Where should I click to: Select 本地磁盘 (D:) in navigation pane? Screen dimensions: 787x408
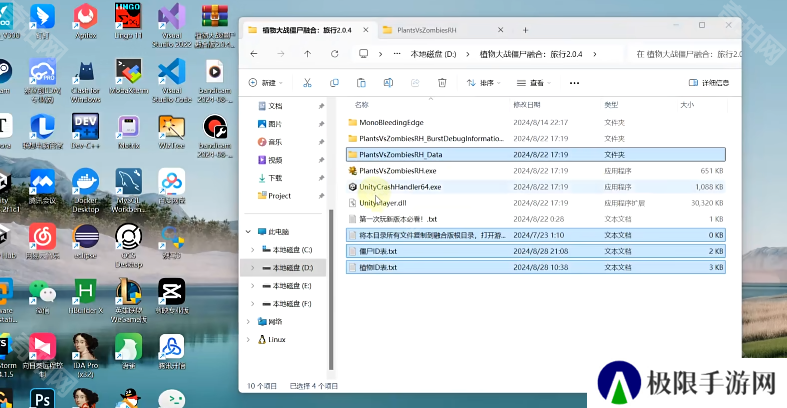[284, 268]
